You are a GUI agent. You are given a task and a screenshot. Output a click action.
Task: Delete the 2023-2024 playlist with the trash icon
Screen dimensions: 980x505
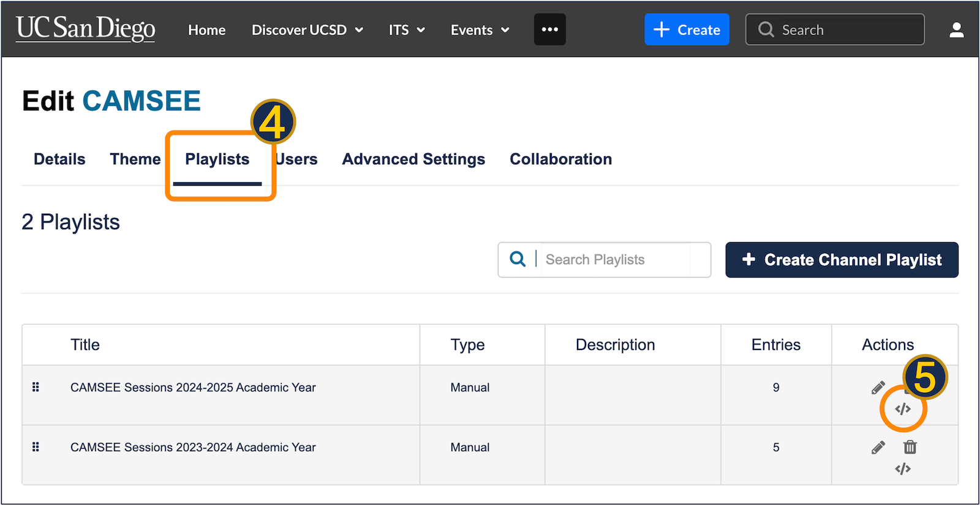point(910,447)
